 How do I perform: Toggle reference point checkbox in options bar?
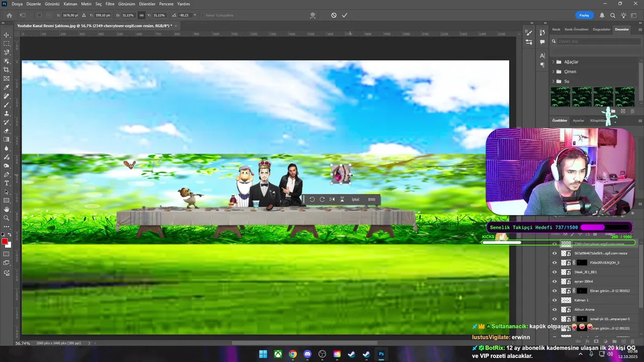click(40, 15)
